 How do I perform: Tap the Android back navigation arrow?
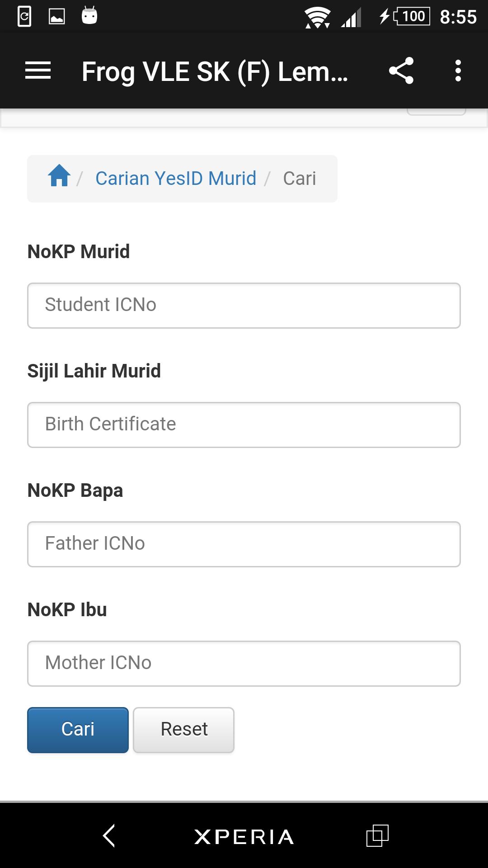tap(109, 835)
